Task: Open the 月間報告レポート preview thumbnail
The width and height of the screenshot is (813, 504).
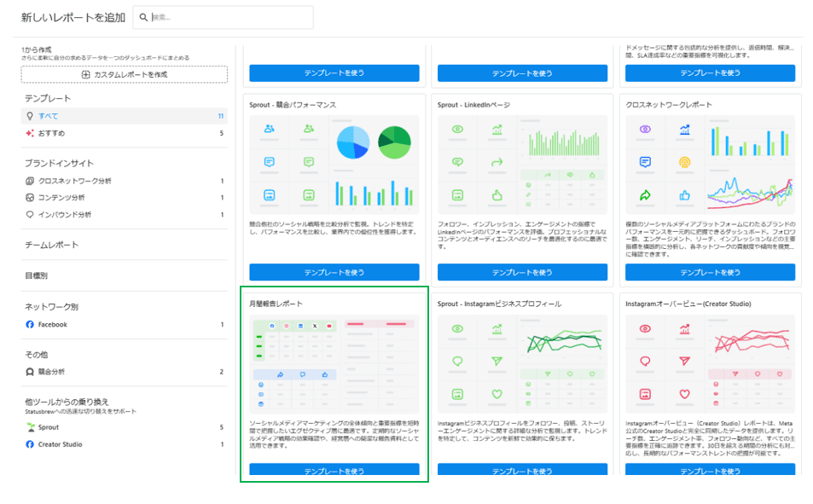Action: 334,364
